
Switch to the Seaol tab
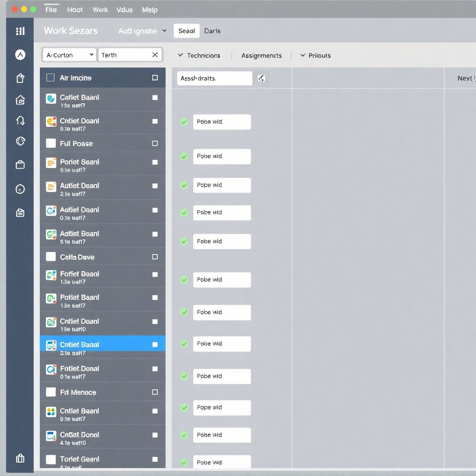pos(187,31)
